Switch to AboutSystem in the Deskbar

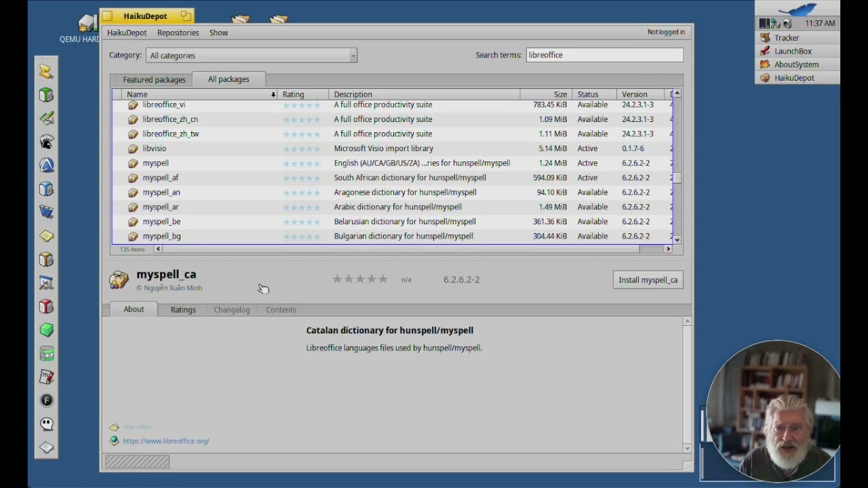coord(797,64)
